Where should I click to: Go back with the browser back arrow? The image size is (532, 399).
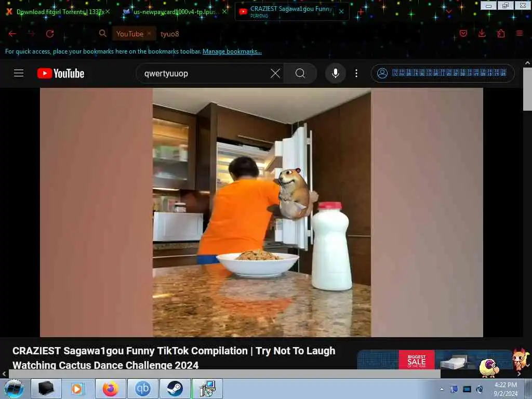12,34
